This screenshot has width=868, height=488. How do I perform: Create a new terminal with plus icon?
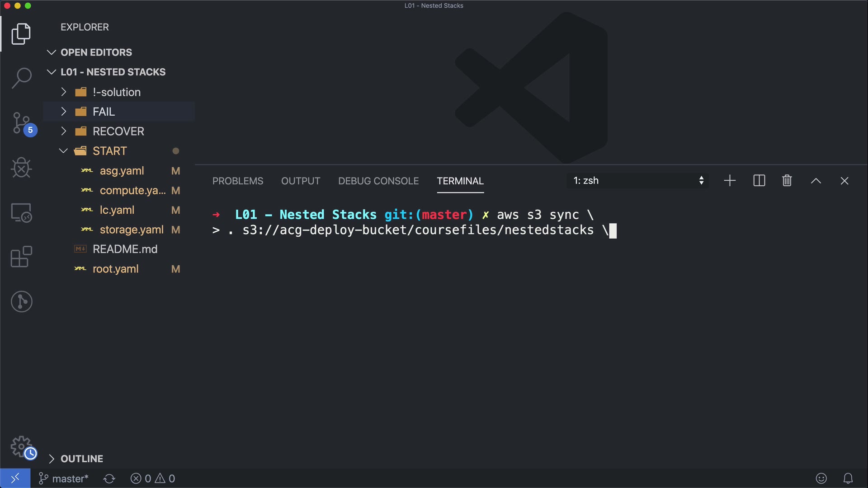point(730,181)
